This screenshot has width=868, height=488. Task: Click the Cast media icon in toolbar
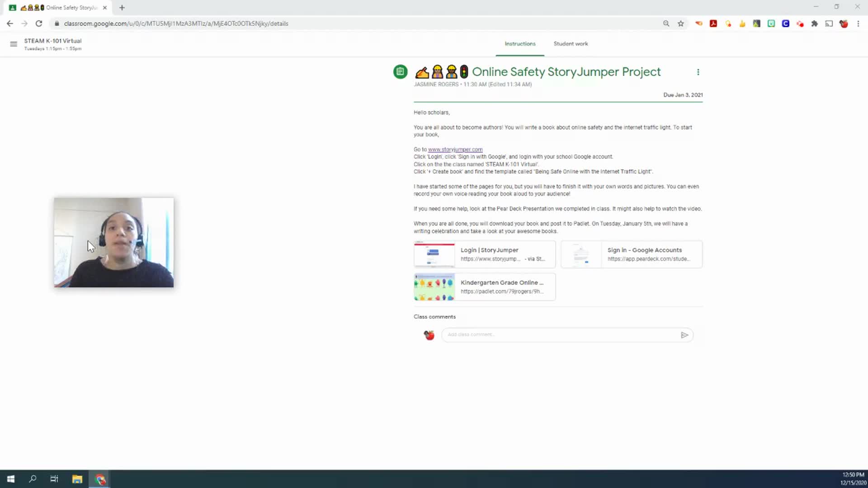(x=829, y=23)
